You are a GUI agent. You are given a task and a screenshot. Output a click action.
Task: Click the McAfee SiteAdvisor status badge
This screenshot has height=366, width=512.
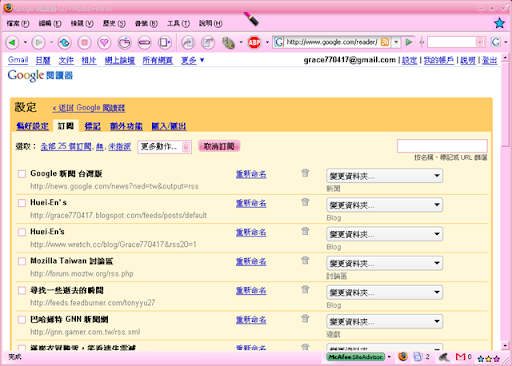356,357
